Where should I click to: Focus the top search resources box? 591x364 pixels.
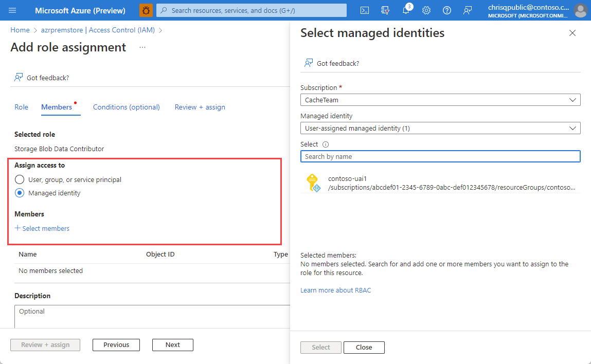pyautogui.click(x=252, y=10)
